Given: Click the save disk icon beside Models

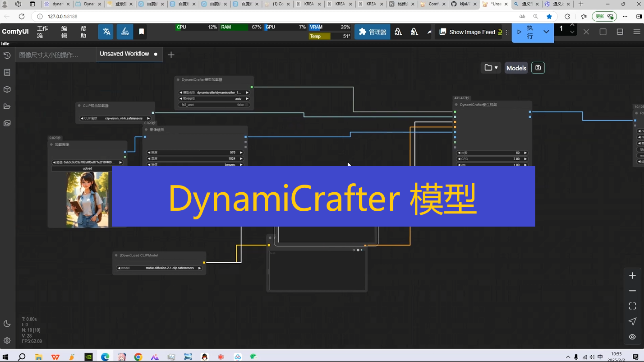Looking at the screenshot, I should tap(538, 68).
